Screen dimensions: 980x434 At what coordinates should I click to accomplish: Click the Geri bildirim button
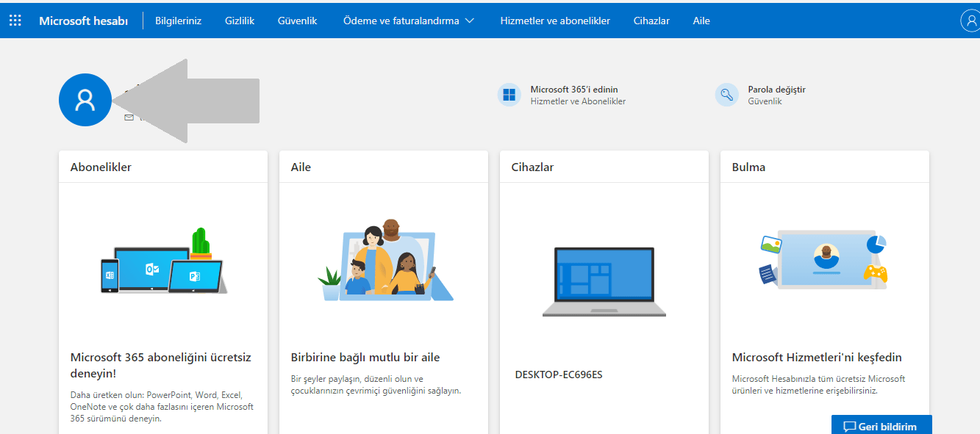[x=881, y=426]
